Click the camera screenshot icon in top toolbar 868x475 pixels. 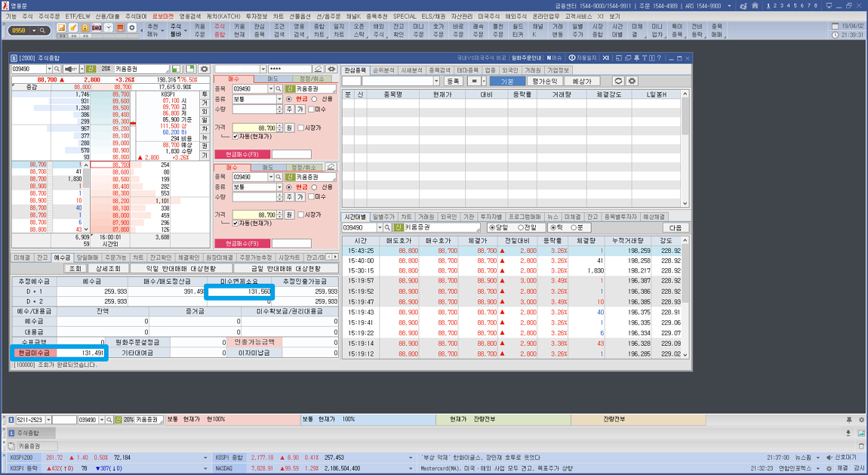[97, 28]
